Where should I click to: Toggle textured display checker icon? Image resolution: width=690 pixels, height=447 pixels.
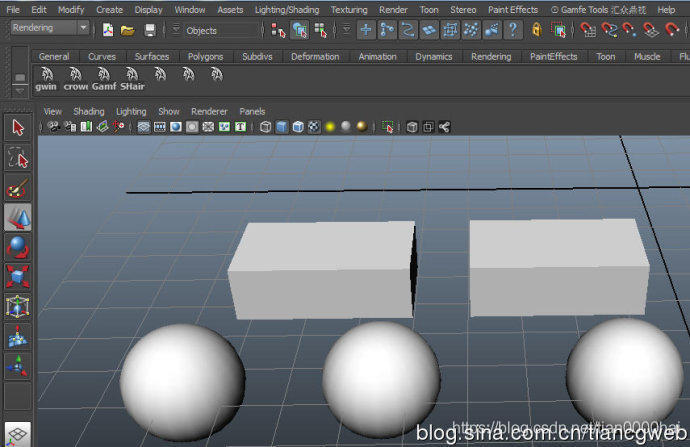[314, 127]
